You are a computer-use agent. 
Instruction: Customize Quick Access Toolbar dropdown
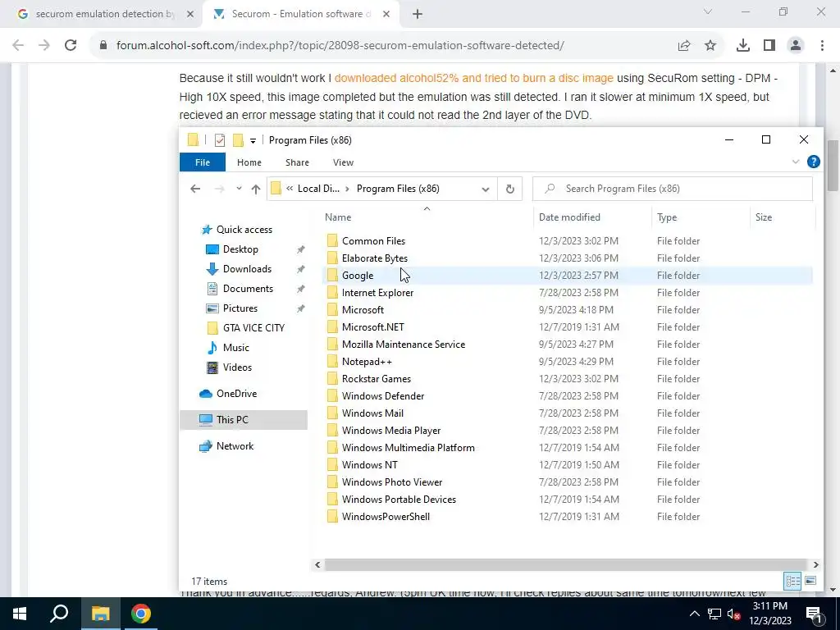[x=253, y=141]
